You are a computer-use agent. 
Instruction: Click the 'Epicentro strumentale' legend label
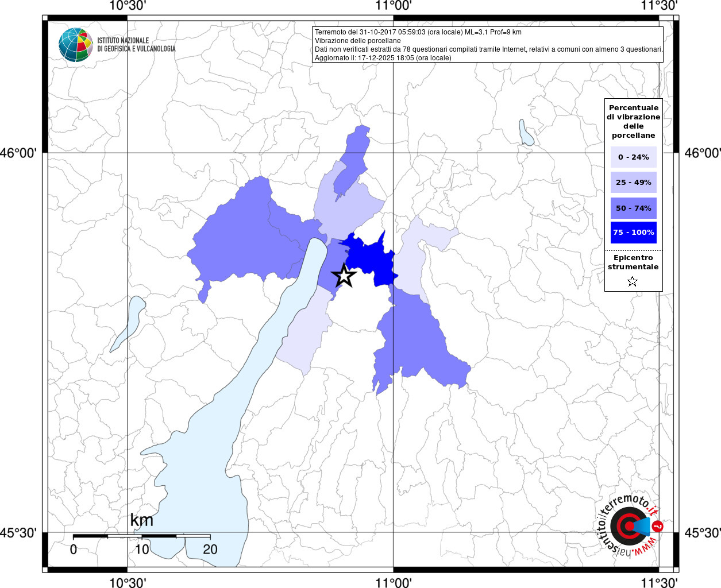[633, 262]
